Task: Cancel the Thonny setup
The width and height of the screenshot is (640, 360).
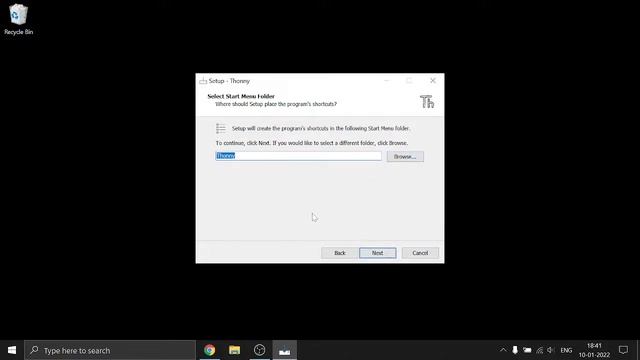Action: tap(420, 253)
